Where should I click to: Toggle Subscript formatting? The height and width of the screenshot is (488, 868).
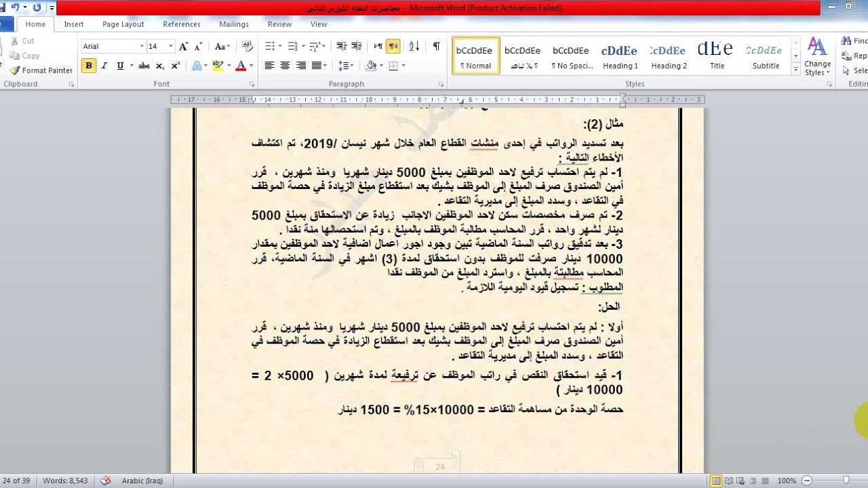point(160,66)
